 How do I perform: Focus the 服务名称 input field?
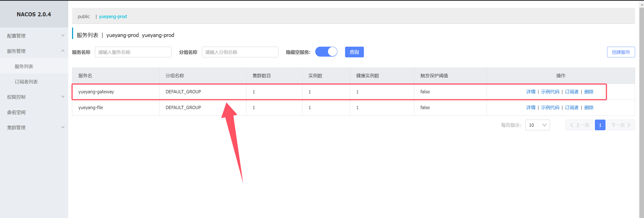[133, 52]
